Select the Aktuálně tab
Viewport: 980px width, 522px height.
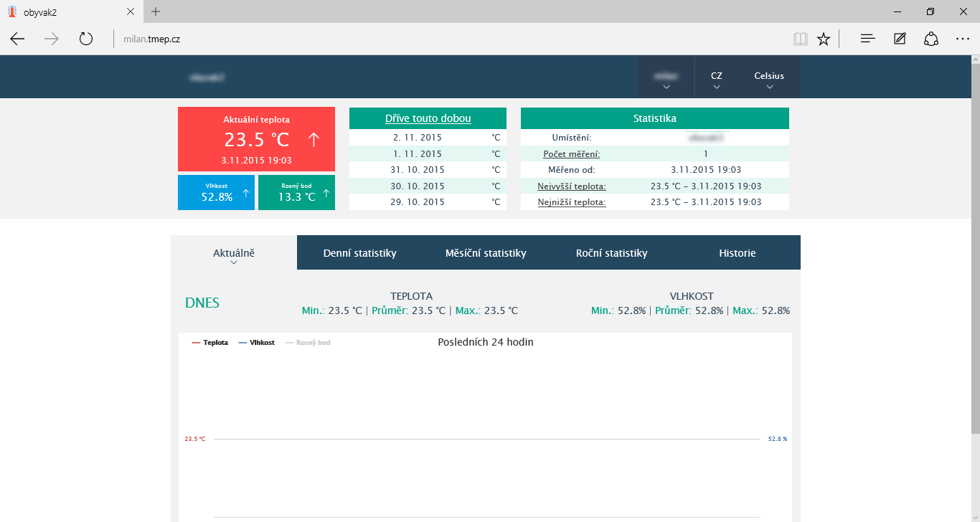point(234,252)
